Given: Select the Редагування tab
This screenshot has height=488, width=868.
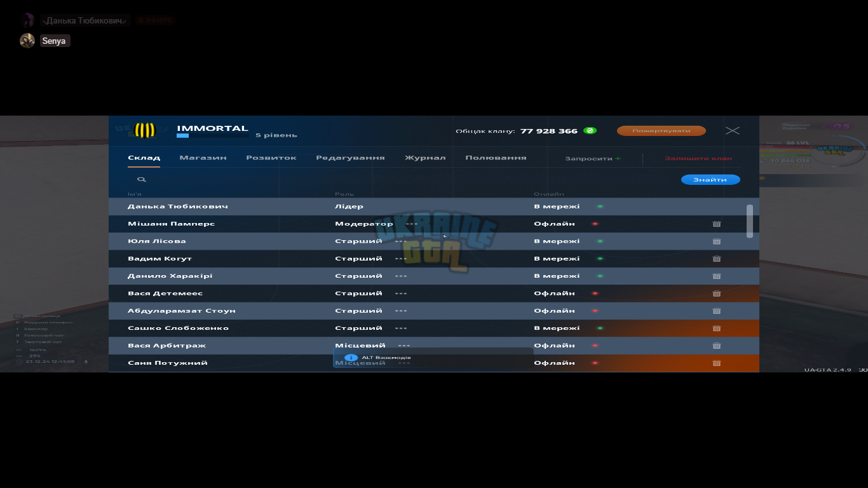Looking at the screenshot, I should [x=350, y=158].
